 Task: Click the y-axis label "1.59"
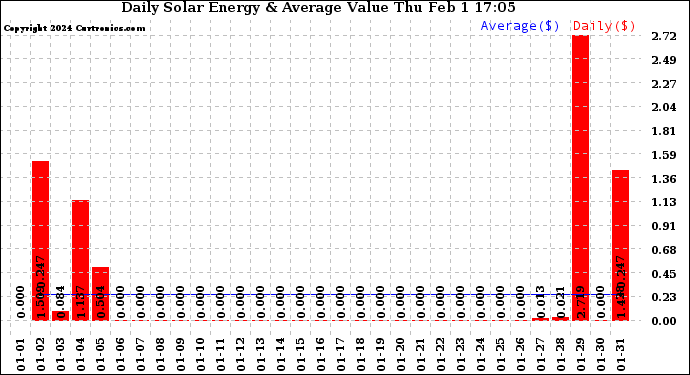664,155
